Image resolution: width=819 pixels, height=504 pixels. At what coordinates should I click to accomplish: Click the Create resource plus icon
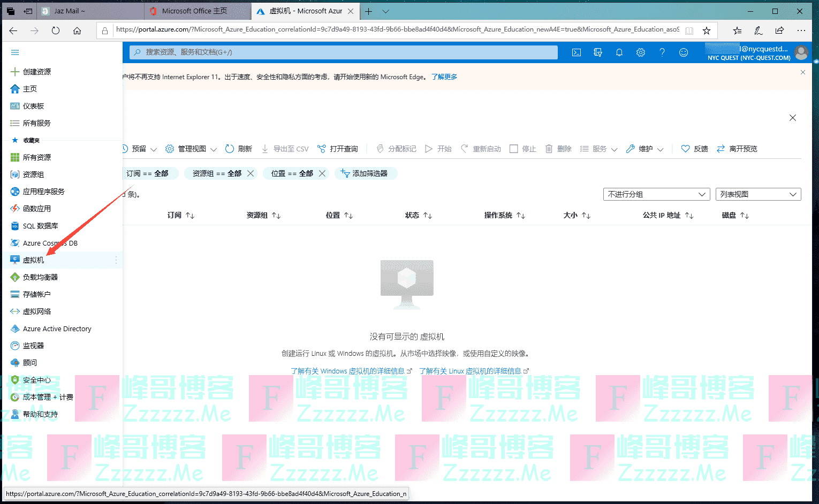point(15,72)
